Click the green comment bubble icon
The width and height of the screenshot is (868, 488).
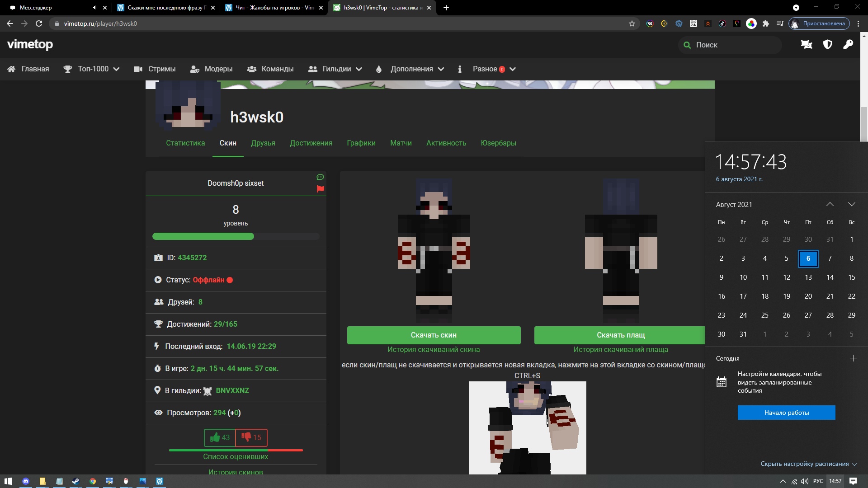click(320, 177)
